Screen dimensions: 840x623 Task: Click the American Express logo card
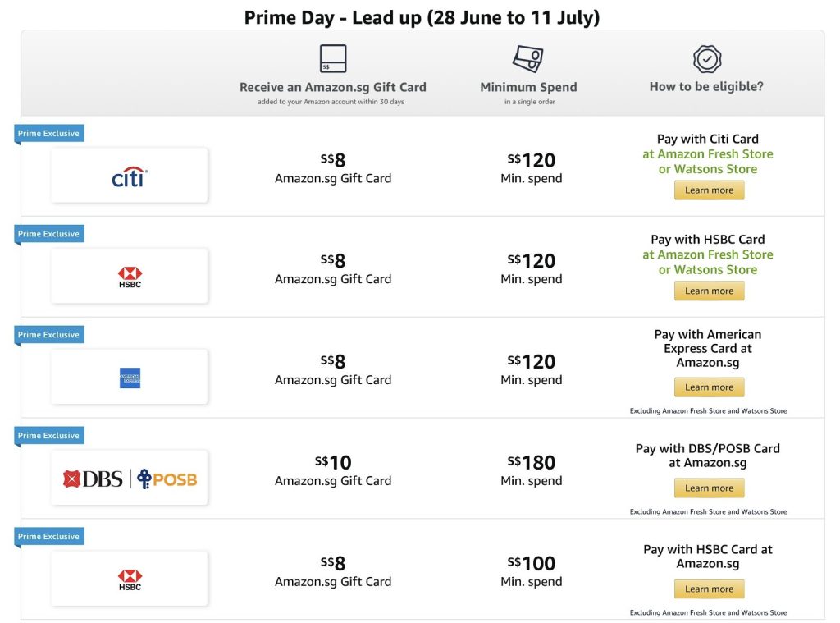pos(130,378)
